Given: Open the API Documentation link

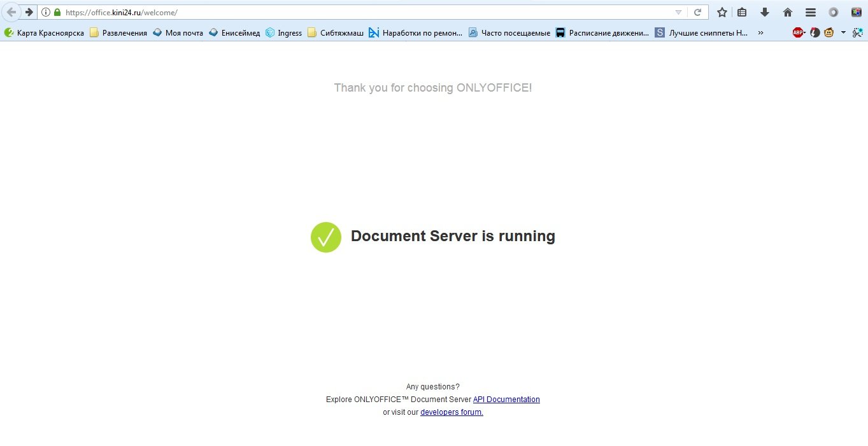Looking at the screenshot, I should [x=506, y=400].
